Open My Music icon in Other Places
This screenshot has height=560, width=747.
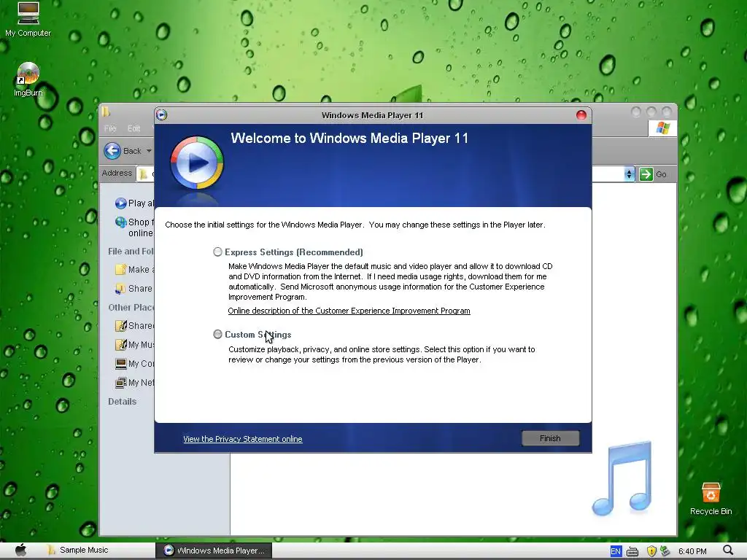[x=120, y=345]
